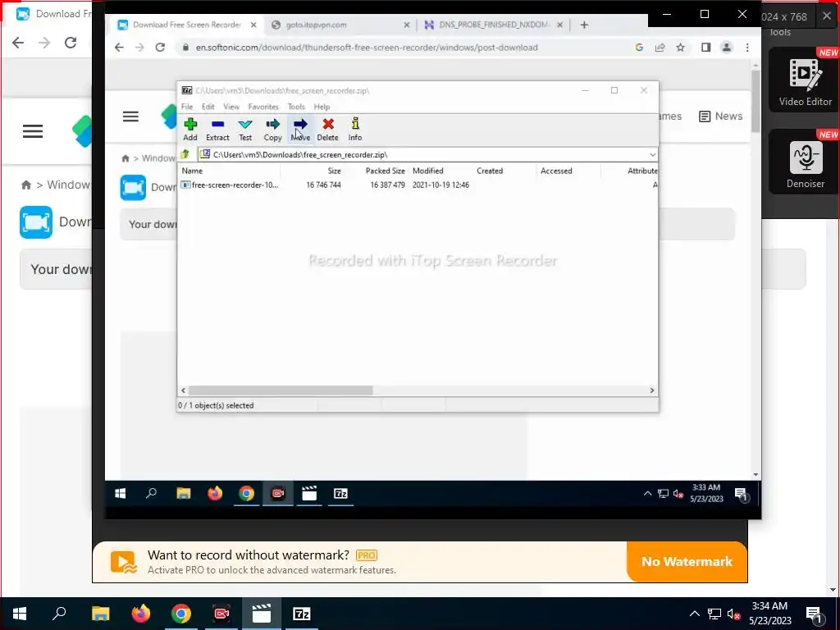Sort by the Created column header
The width and height of the screenshot is (840, 630).
coord(490,171)
